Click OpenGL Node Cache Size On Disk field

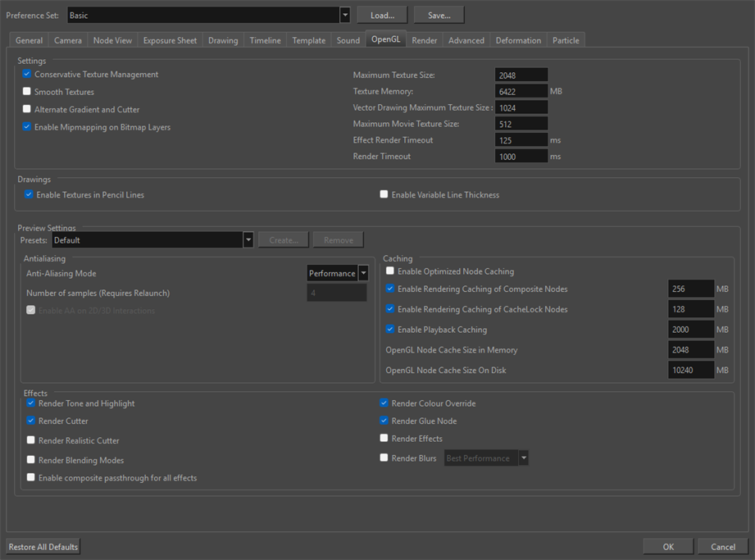coord(690,371)
